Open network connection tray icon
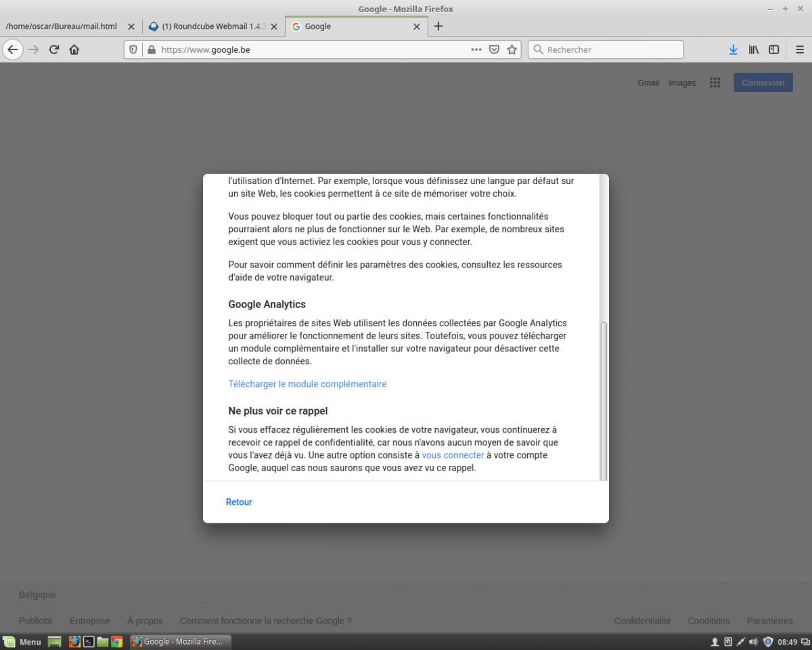The width and height of the screenshot is (812, 650). point(741,642)
